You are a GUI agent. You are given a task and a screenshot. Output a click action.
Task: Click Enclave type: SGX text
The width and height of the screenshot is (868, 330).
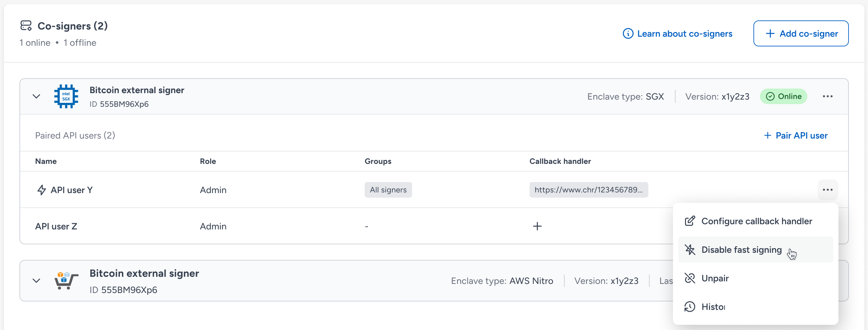point(625,97)
